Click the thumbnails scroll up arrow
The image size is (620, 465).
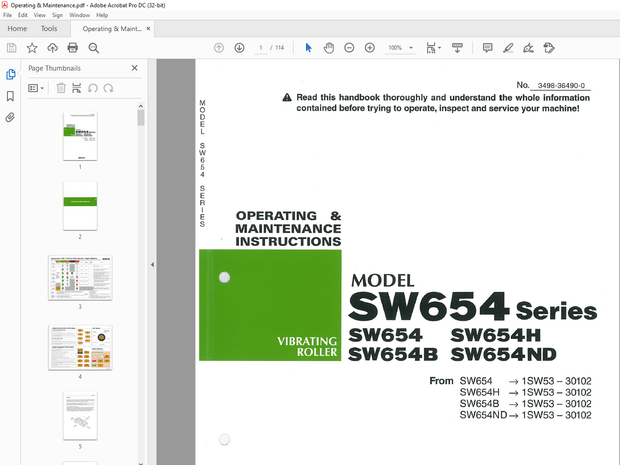(x=141, y=106)
